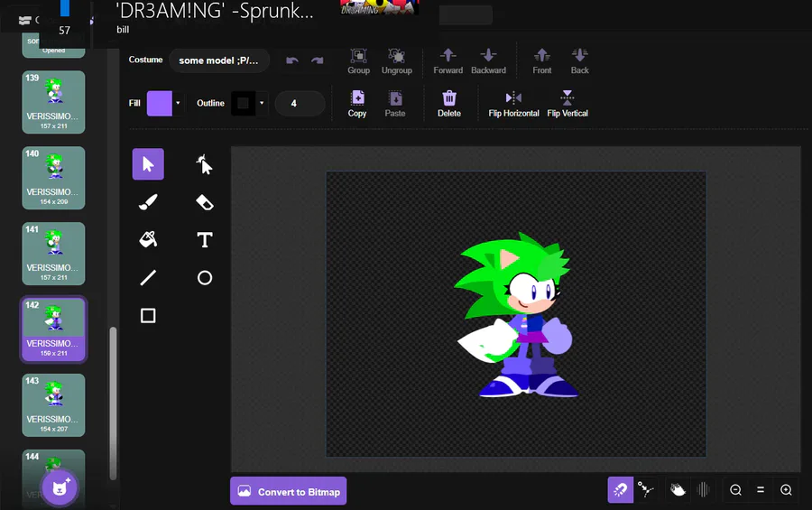Select costume 140 thumbnail
812x510 pixels.
(x=53, y=178)
